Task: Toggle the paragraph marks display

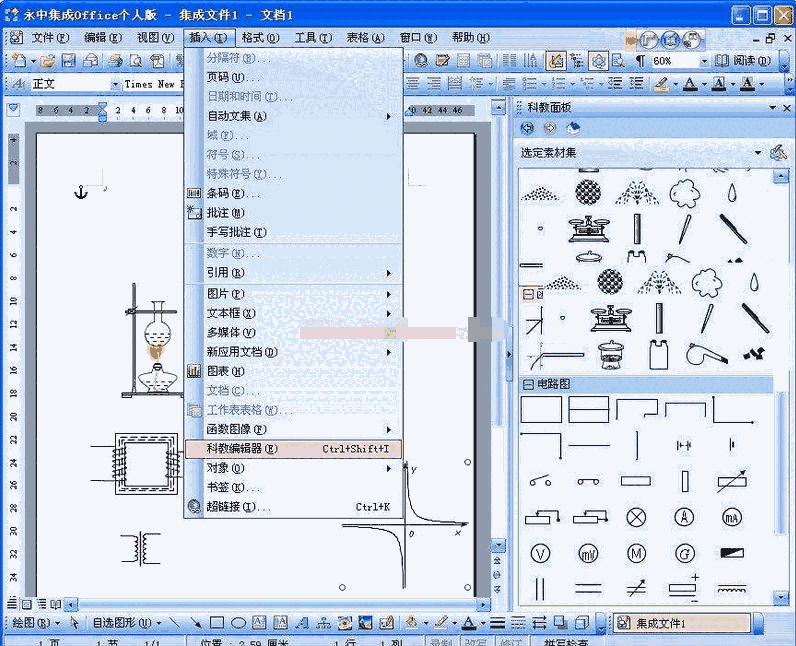Action: click(x=640, y=61)
